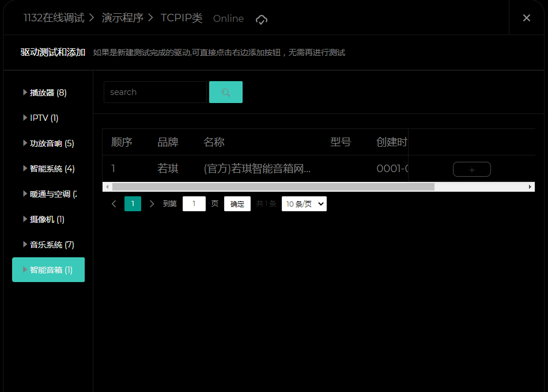Expand the 功放音响 (5) category
The image size is (548, 392).
pyautogui.click(x=51, y=143)
